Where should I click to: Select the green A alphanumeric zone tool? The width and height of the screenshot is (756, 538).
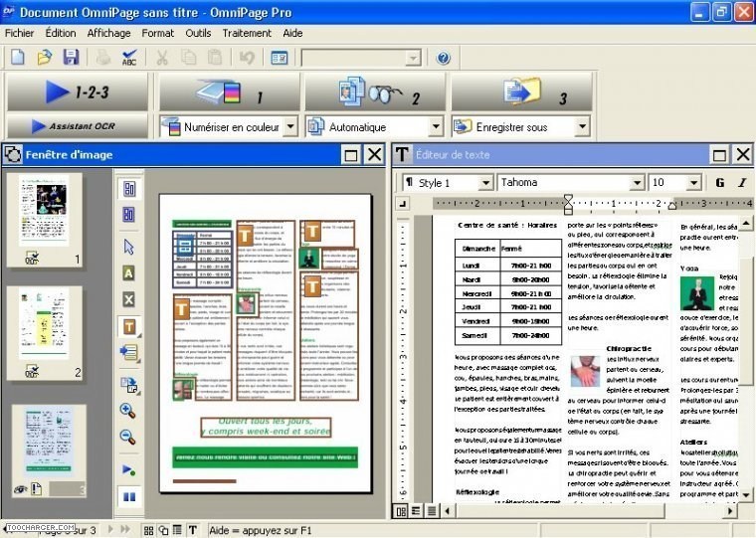click(128, 273)
